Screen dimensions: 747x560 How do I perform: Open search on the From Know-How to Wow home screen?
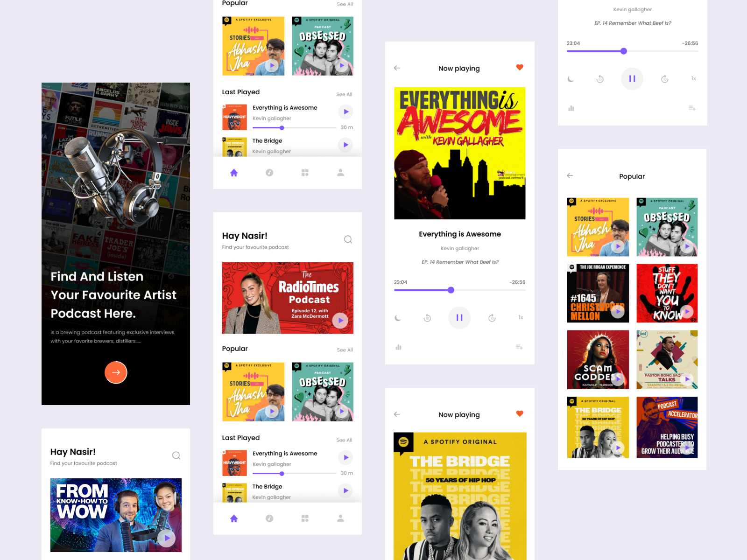pyautogui.click(x=176, y=455)
